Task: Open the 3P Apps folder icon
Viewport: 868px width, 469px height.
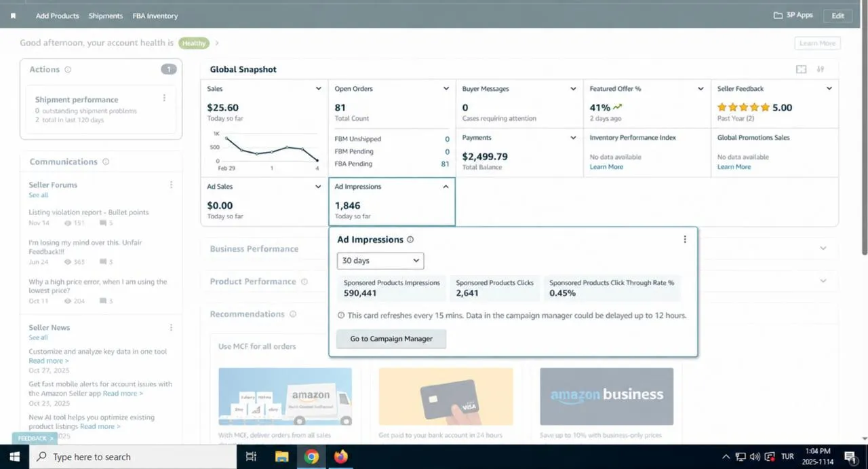Action: tap(778, 16)
